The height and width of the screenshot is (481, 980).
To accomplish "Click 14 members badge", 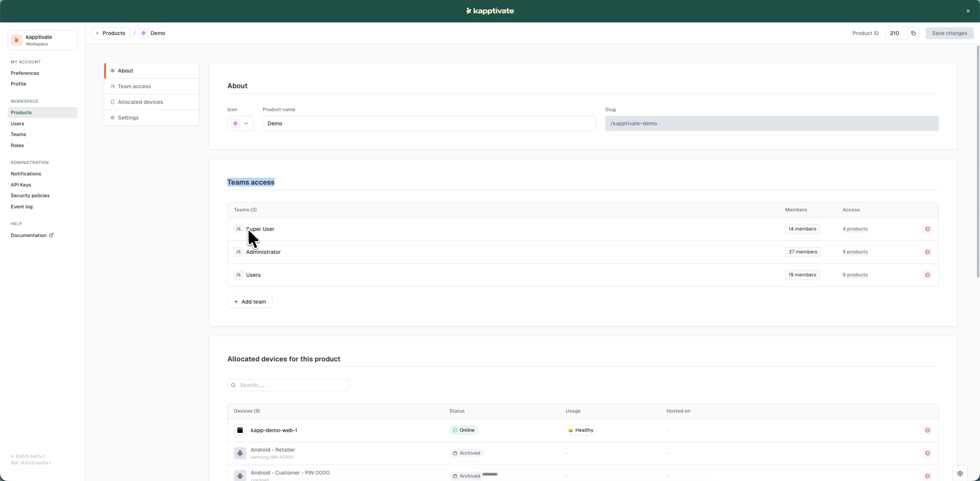I will (x=802, y=229).
